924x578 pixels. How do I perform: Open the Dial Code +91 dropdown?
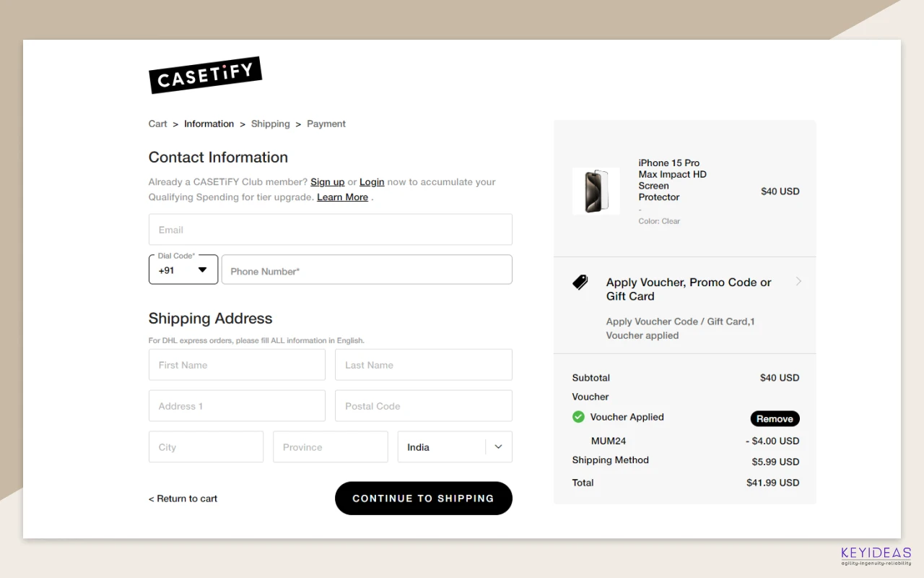coord(183,270)
